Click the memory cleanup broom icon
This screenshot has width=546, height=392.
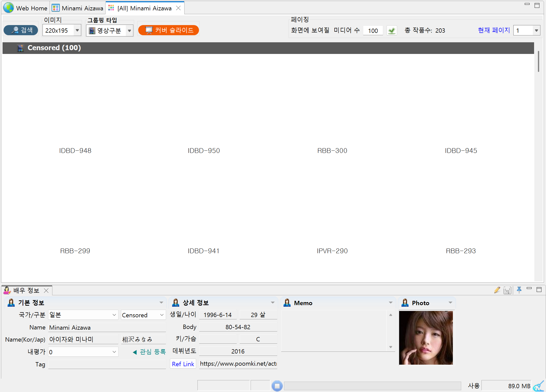tap(538, 386)
